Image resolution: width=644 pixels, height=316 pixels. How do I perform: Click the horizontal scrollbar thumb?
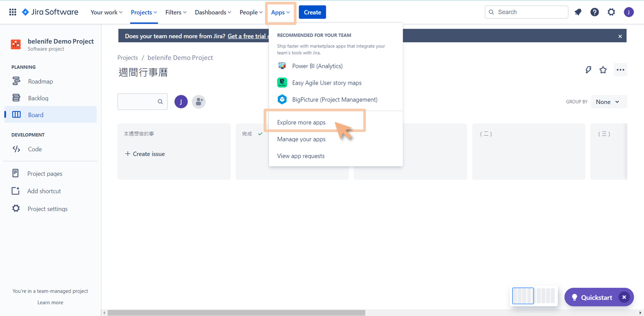click(x=236, y=313)
